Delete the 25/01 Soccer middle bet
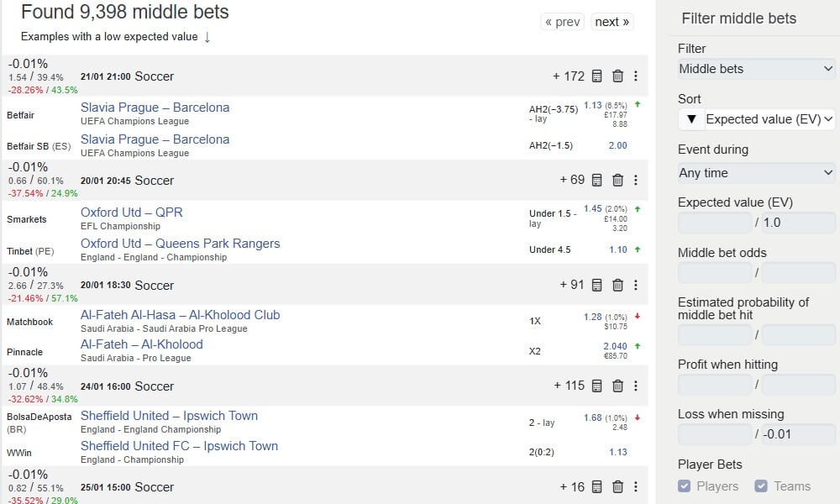The image size is (840, 504). coord(617,486)
